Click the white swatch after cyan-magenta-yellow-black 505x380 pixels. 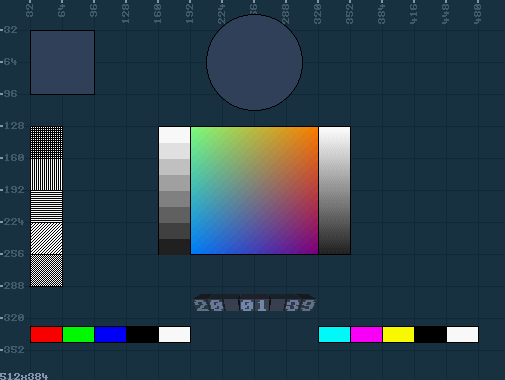point(462,334)
